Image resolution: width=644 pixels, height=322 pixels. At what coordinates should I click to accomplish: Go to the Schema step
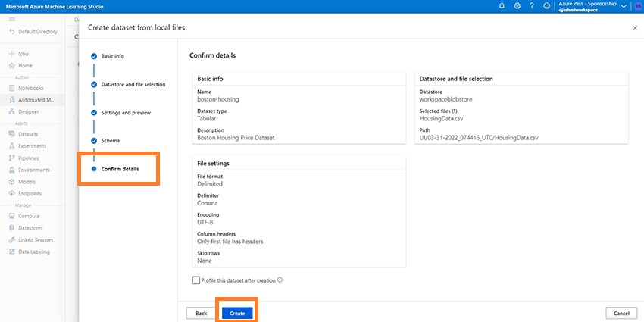[x=110, y=141]
